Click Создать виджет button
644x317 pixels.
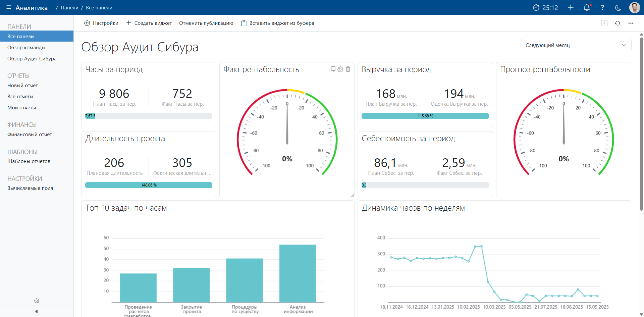pos(149,23)
